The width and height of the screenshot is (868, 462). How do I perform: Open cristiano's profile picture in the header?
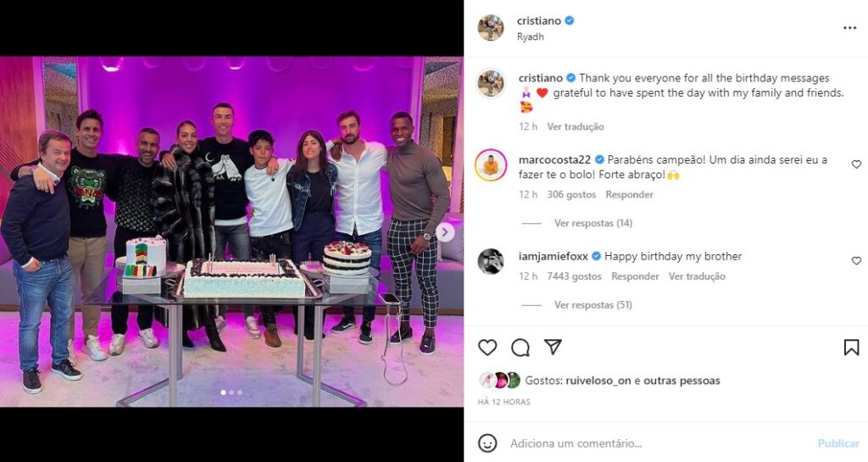click(491, 28)
